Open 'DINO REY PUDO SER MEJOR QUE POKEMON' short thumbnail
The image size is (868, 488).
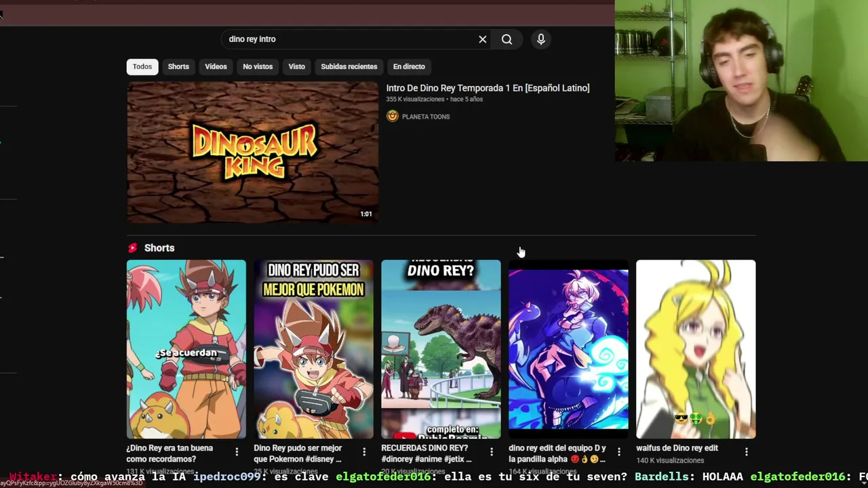click(313, 349)
